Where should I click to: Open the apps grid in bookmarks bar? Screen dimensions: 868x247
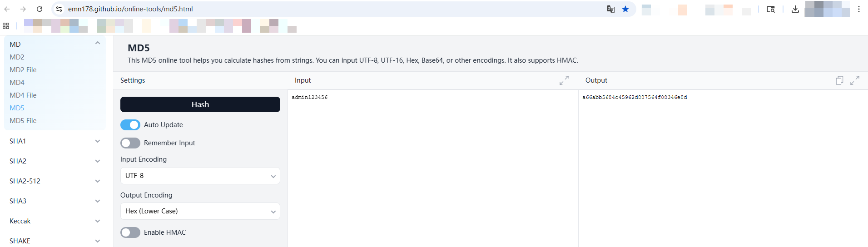6,26
